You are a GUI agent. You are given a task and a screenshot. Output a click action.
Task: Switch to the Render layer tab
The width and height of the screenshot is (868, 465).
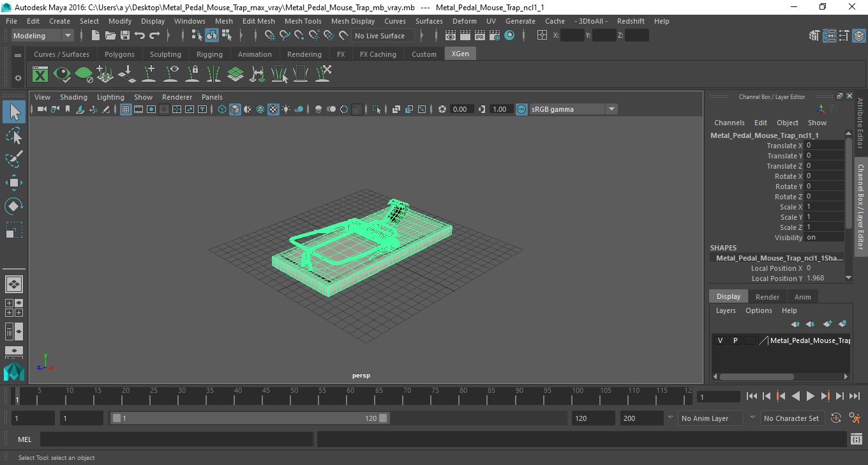coord(767,297)
